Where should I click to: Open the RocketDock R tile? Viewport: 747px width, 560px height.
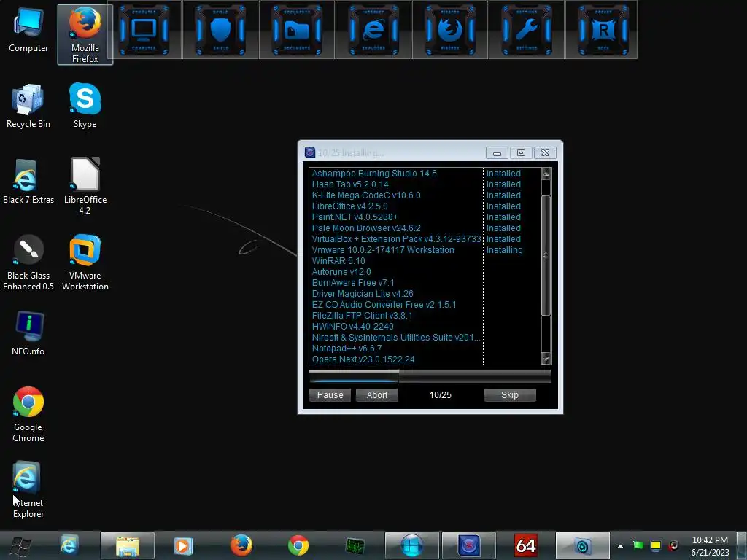coord(603,30)
